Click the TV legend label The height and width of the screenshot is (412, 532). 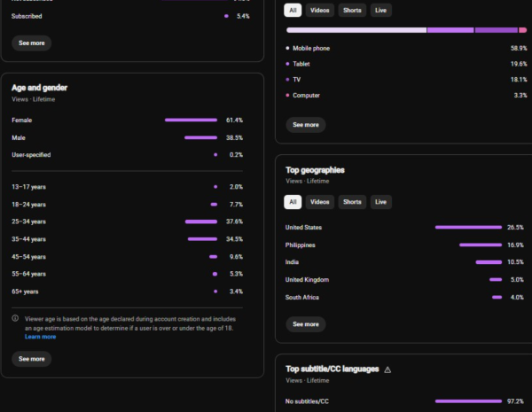click(x=296, y=80)
